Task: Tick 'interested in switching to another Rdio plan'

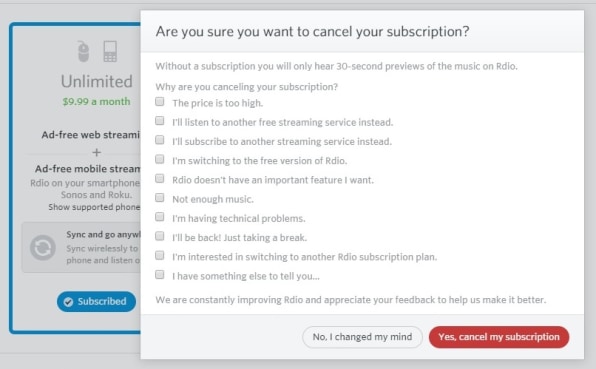Action: [160, 255]
